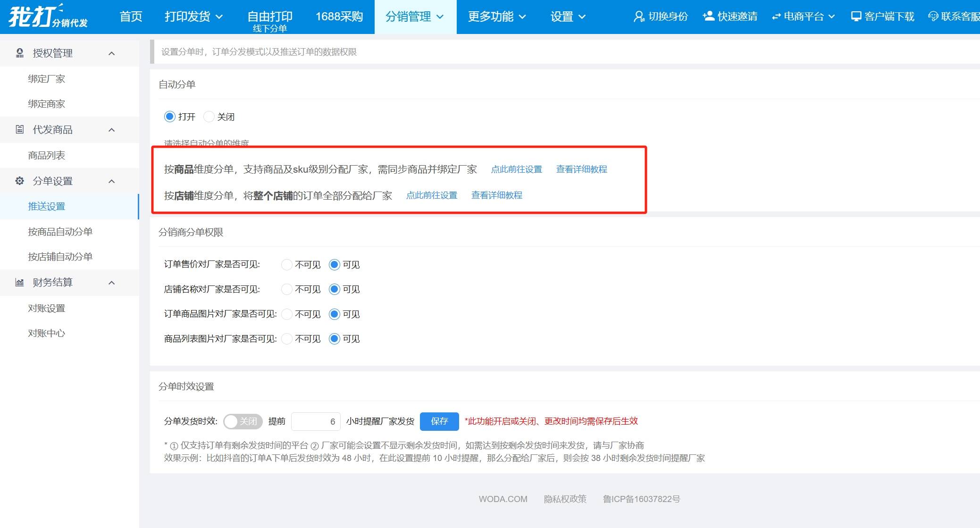The image size is (980, 528).
Task: Click the 分单设置 gear icon
Action: pos(19,181)
